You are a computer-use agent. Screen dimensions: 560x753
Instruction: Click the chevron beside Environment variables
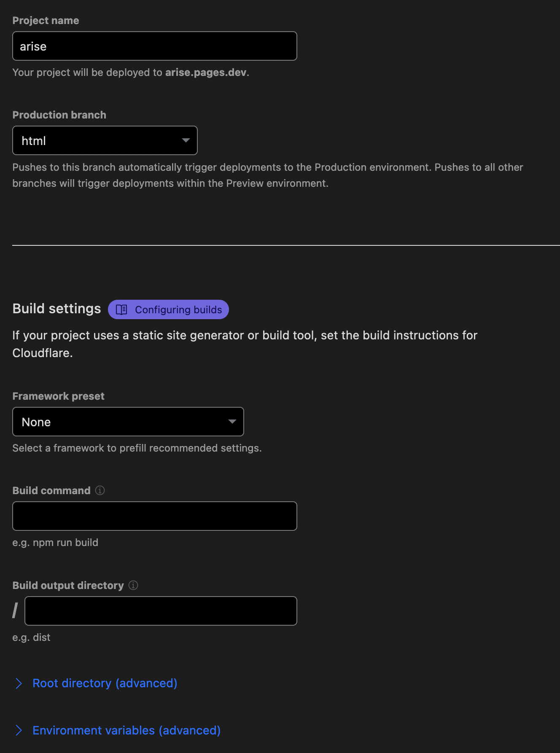[19, 731]
